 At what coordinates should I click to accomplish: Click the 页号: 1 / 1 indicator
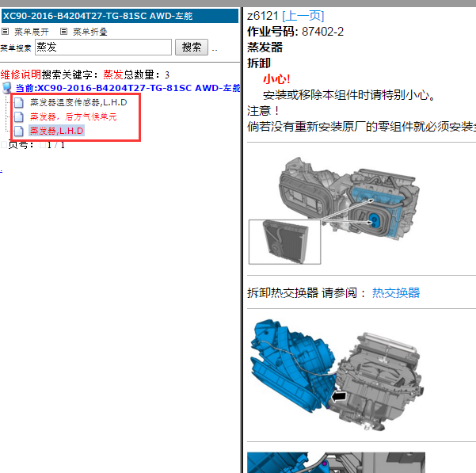(36, 145)
